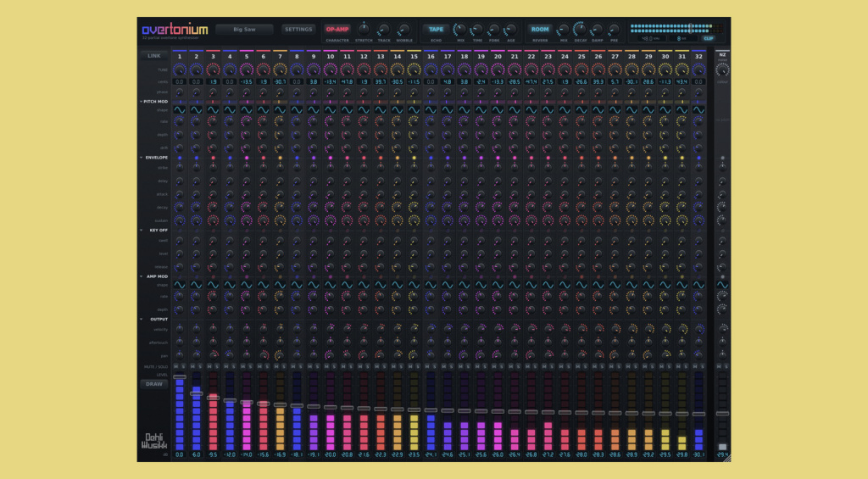
Task: Open pitch mod shape selector of partial 1
Action: coord(180,110)
